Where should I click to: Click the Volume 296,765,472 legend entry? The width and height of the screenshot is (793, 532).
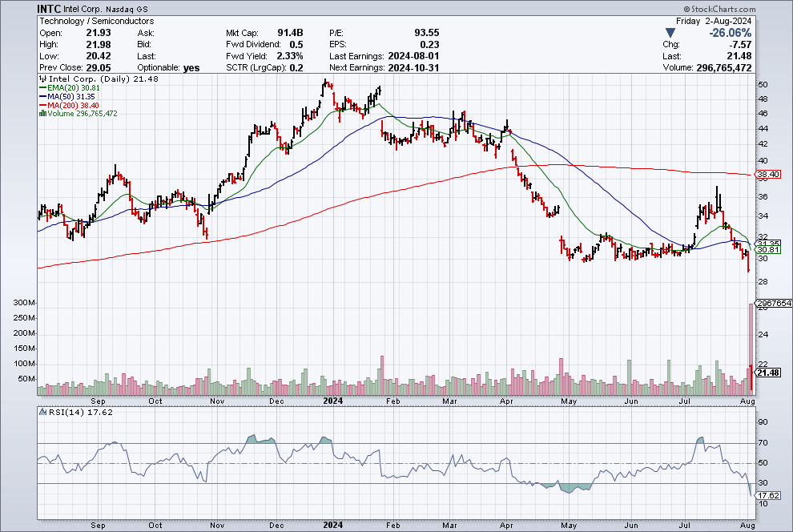(x=78, y=113)
